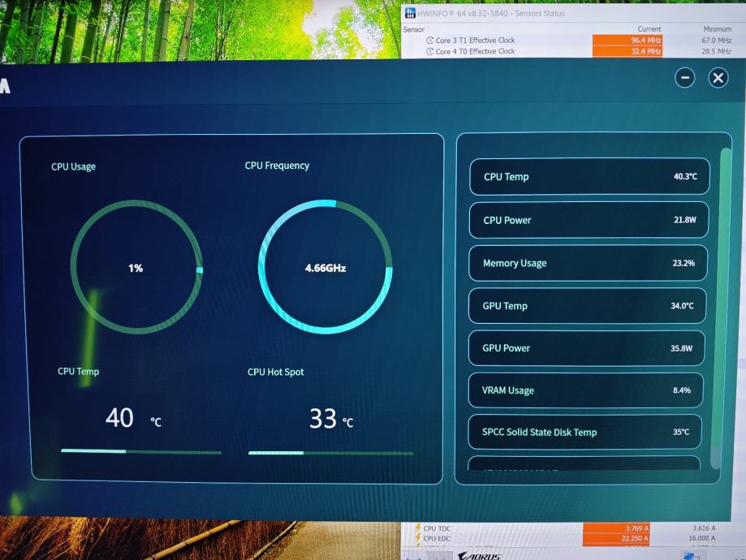
Task: Click the Current column header in HWiNFO
Action: coord(649,29)
